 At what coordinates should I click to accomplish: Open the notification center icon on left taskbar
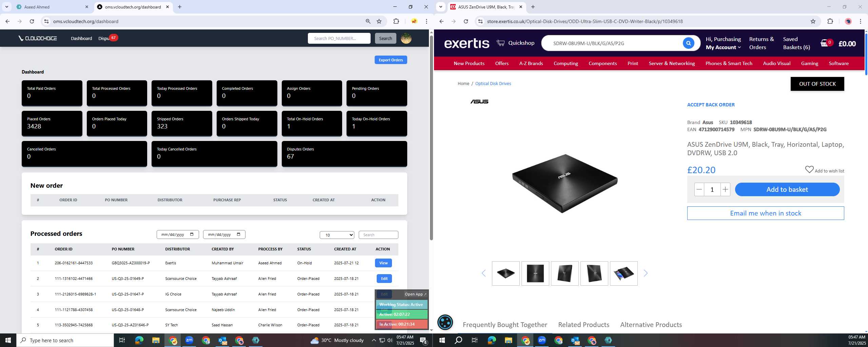pos(423,340)
